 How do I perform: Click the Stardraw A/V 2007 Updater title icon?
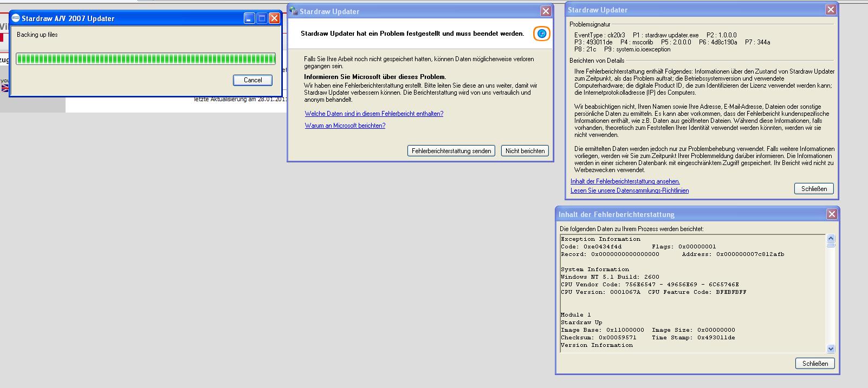pyautogui.click(x=16, y=18)
